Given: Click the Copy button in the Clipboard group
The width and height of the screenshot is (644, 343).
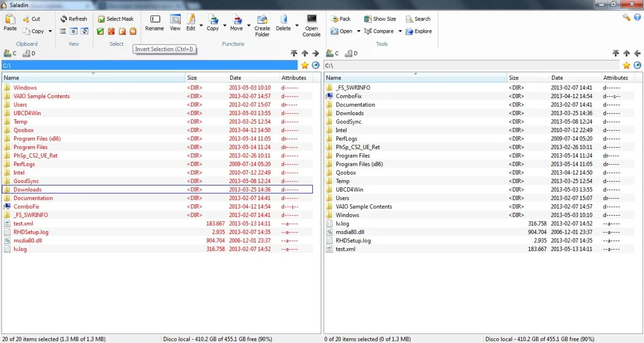Looking at the screenshot, I should coord(33,31).
